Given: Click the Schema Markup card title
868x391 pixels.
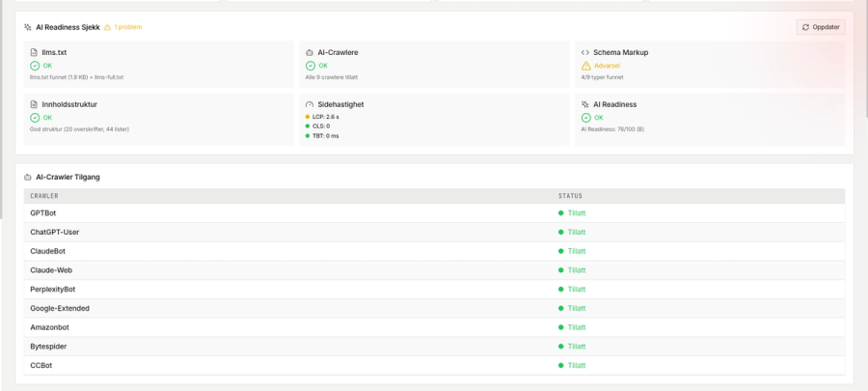Looking at the screenshot, I should pyautogui.click(x=620, y=52).
